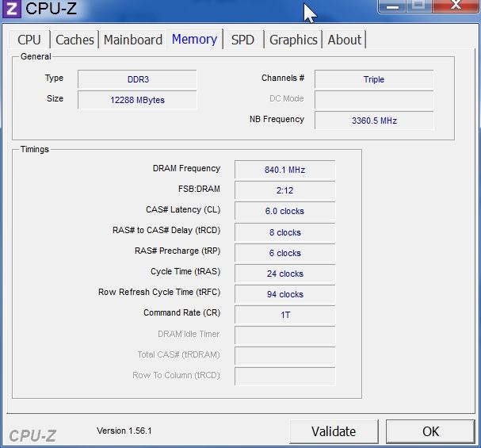Click the CPU-Z purple Z app icon
The height and width of the screenshot is (448, 481).
coord(11,8)
